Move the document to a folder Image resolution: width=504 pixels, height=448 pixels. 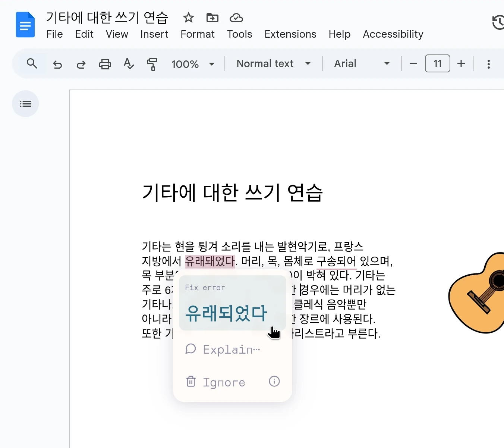click(212, 18)
